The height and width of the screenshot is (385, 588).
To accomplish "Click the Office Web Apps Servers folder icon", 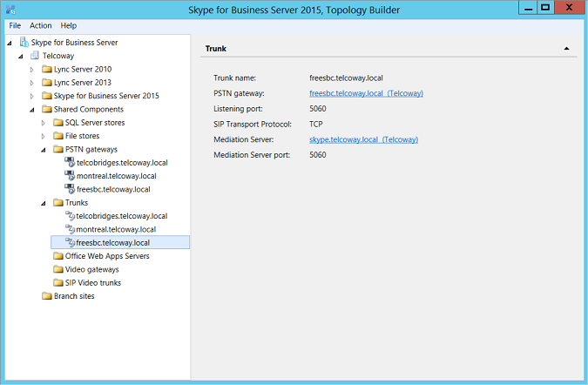I will coord(58,256).
